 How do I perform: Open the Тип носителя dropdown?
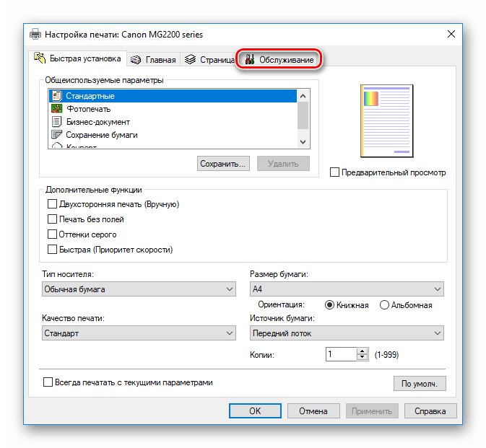[138, 289]
